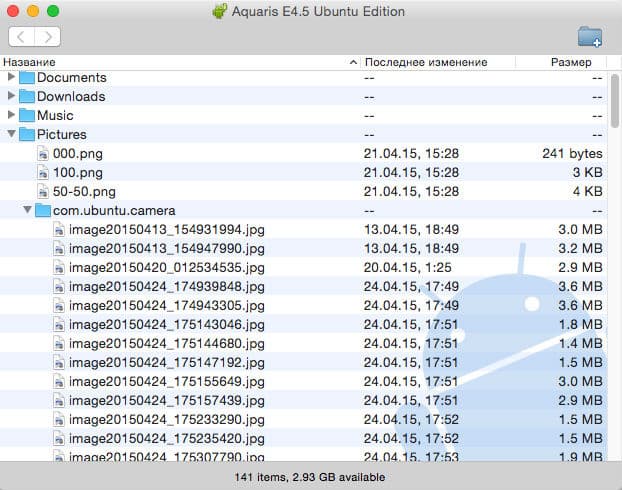The image size is (622, 490).
Task: Click the file icon of image20150424_175235420.jpg
Action: pos(59,438)
